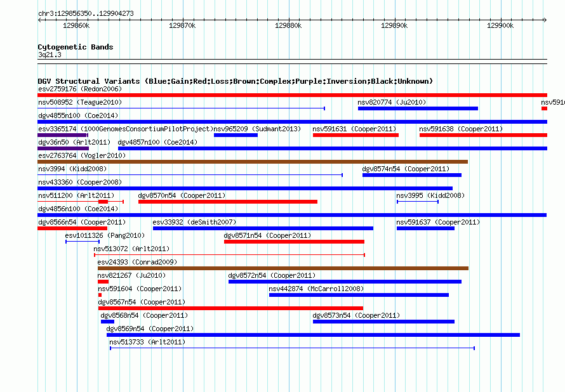The height and width of the screenshot is (392, 565).
Task: Click the left arrow of the ruler
Action: point(39,20)
